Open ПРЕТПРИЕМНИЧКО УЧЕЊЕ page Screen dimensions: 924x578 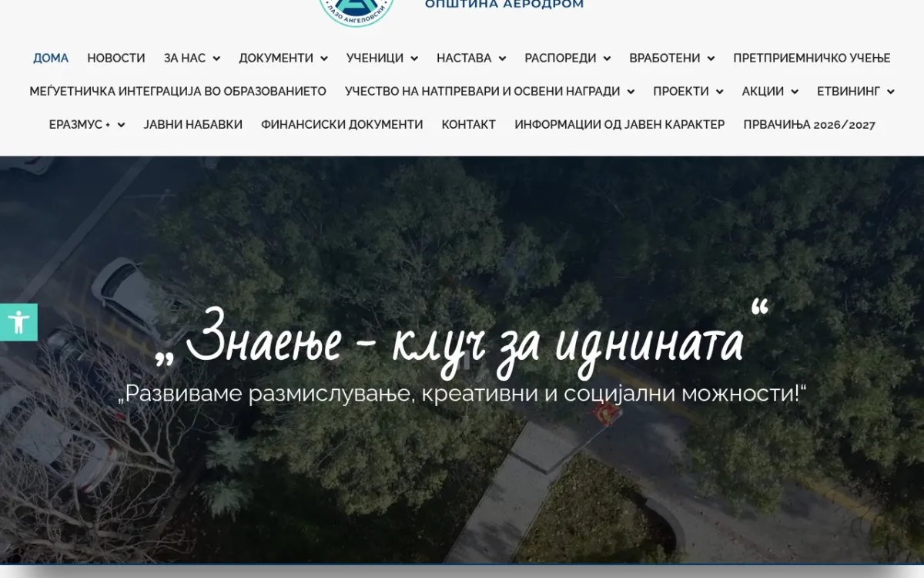812,59
